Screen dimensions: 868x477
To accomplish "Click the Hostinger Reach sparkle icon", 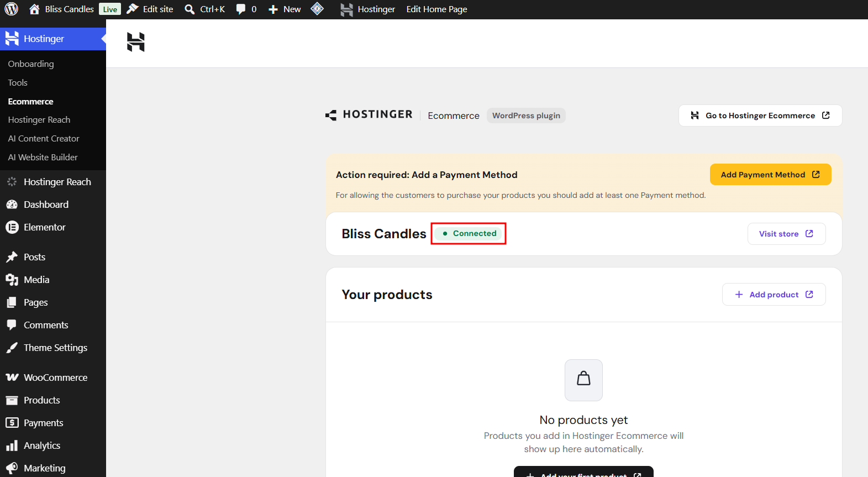I will coord(12,182).
